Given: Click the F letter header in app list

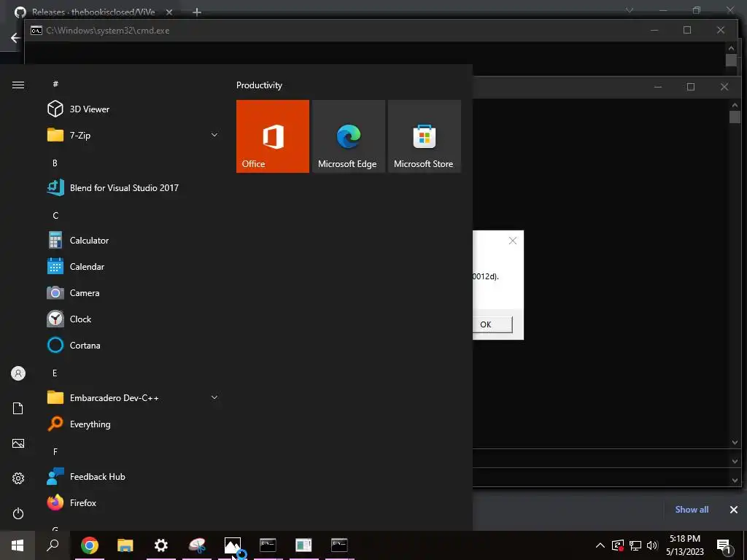Looking at the screenshot, I should (x=55, y=451).
